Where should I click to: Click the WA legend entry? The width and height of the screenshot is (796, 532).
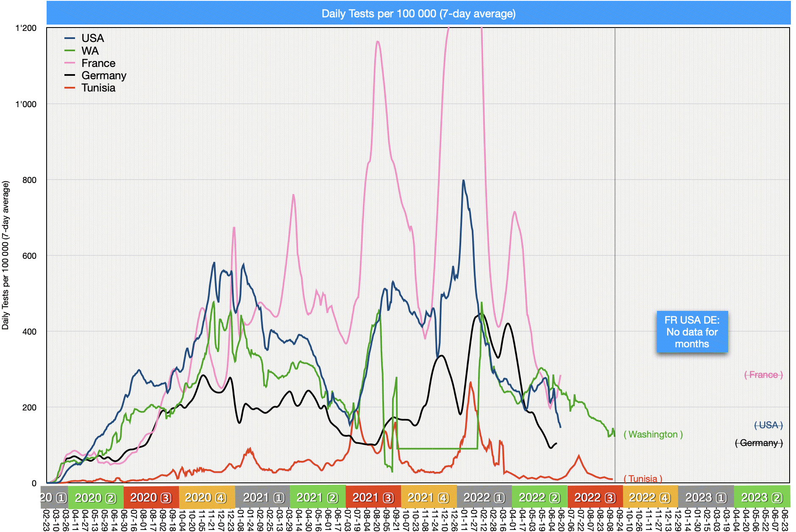(x=90, y=51)
